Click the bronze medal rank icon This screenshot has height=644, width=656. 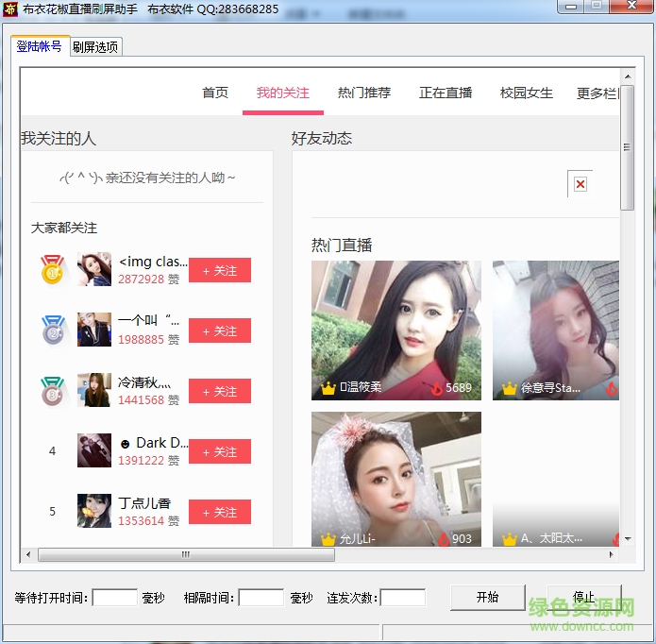(x=53, y=391)
